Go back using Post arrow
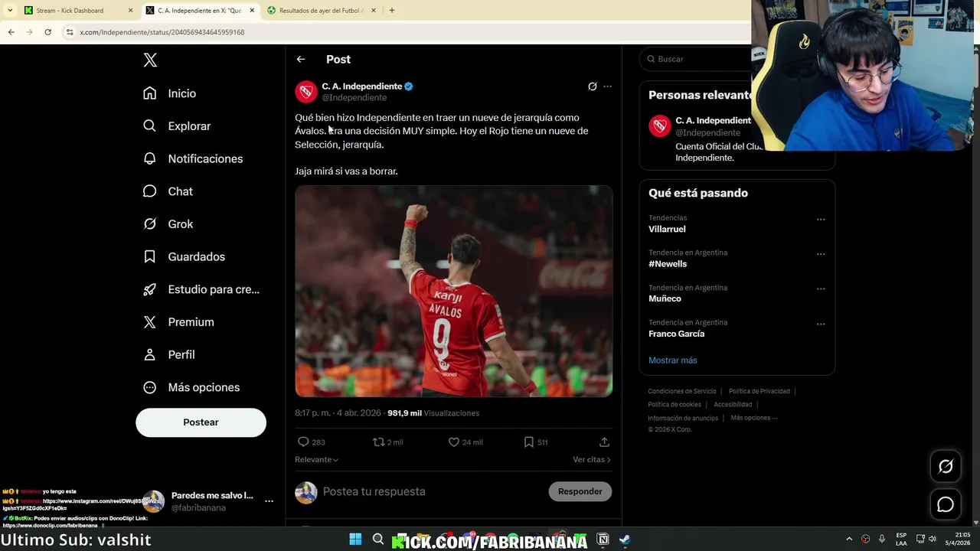 click(301, 59)
